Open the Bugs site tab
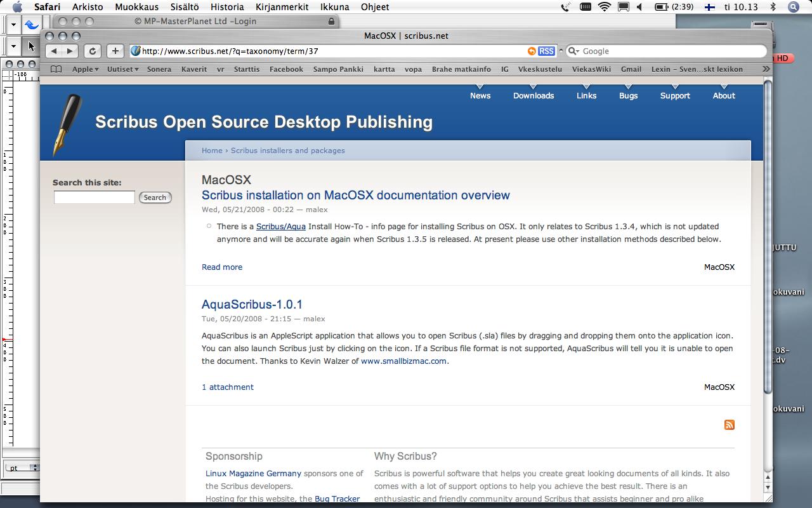This screenshot has height=508, width=812. tap(629, 96)
